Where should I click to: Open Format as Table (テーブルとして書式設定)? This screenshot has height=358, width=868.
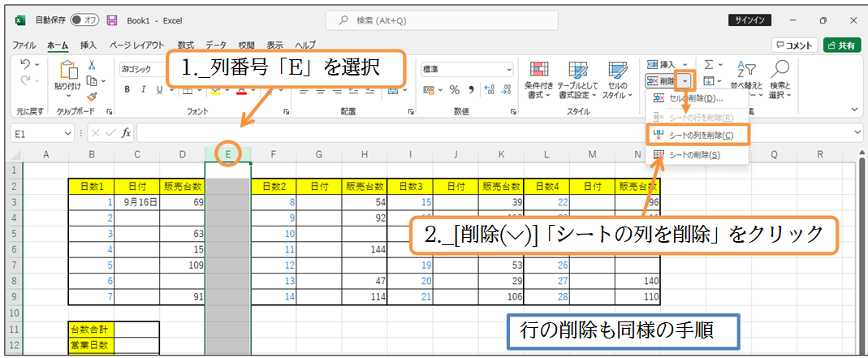pyautogui.click(x=577, y=80)
